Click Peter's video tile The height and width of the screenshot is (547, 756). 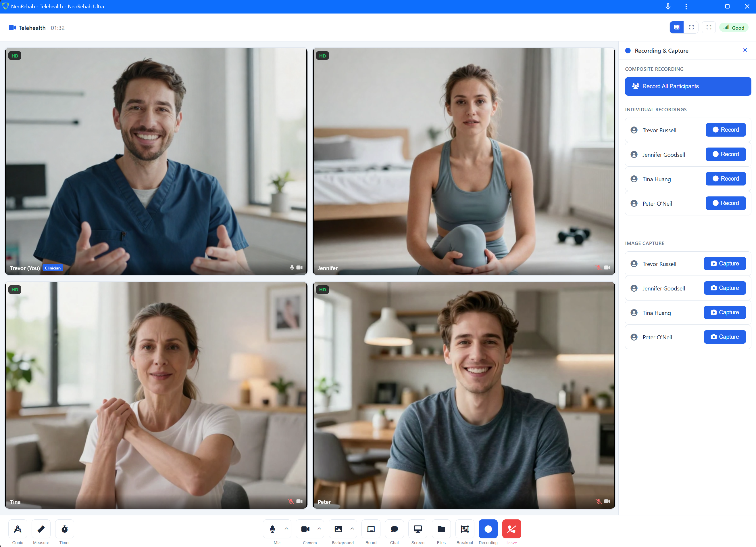pyautogui.click(x=464, y=395)
